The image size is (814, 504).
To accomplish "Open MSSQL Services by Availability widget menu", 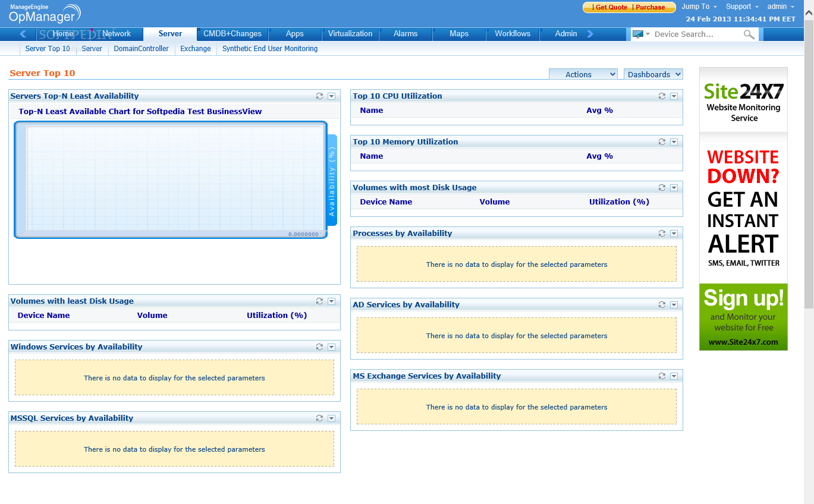I will [332, 418].
